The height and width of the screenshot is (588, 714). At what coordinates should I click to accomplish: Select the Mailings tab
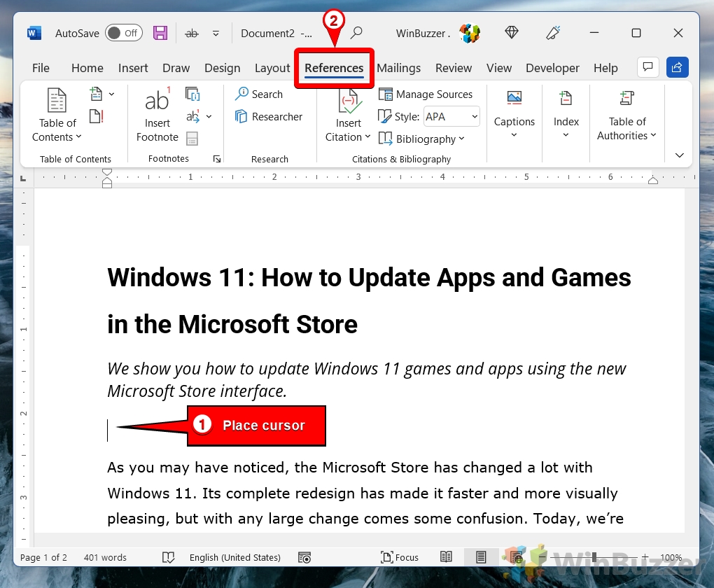(399, 68)
